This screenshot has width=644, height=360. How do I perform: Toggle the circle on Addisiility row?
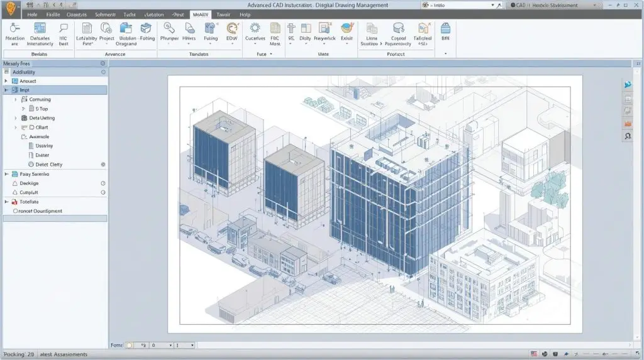[x=104, y=72]
